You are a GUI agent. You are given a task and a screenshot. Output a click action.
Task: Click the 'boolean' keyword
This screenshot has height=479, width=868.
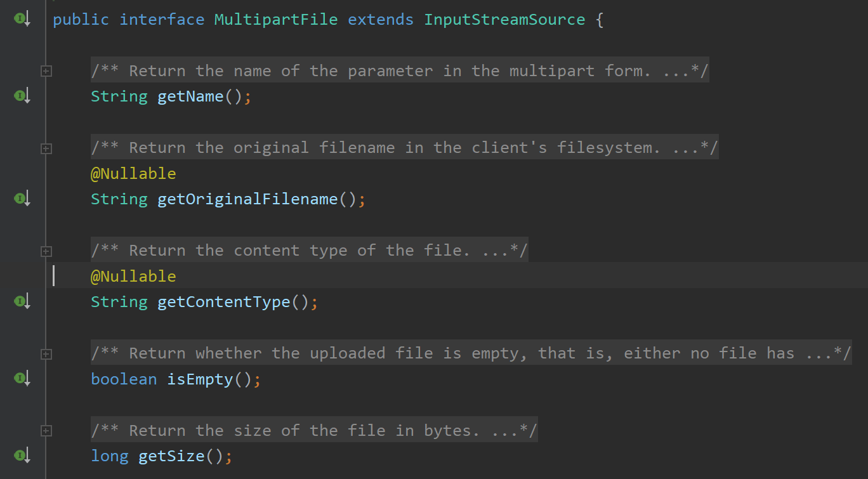[124, 379]
